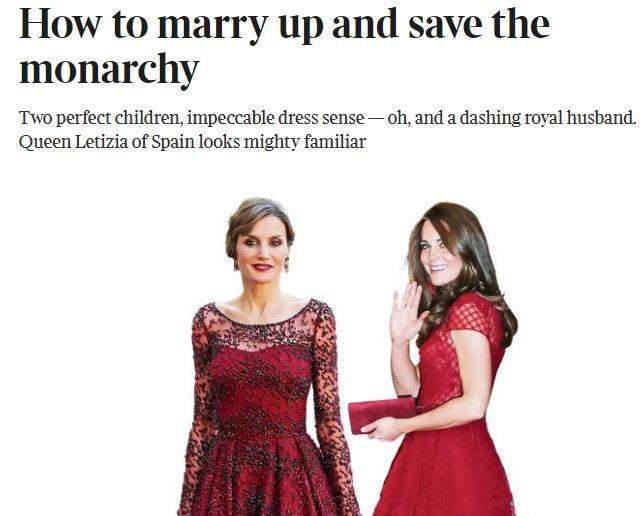Viewport: 640px width, 516px height.
Task: Click the headline's first line "How to marry up"
Action: pyautogui.click(x=171, y=24)
